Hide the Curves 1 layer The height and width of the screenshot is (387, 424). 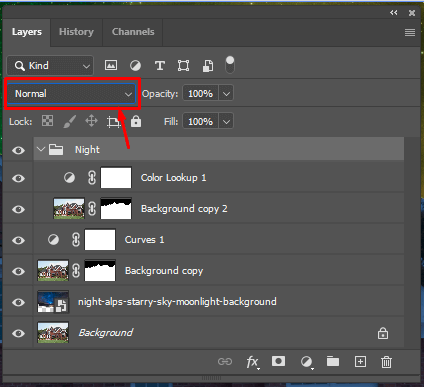pyautogui.click(x=18, y=240)
